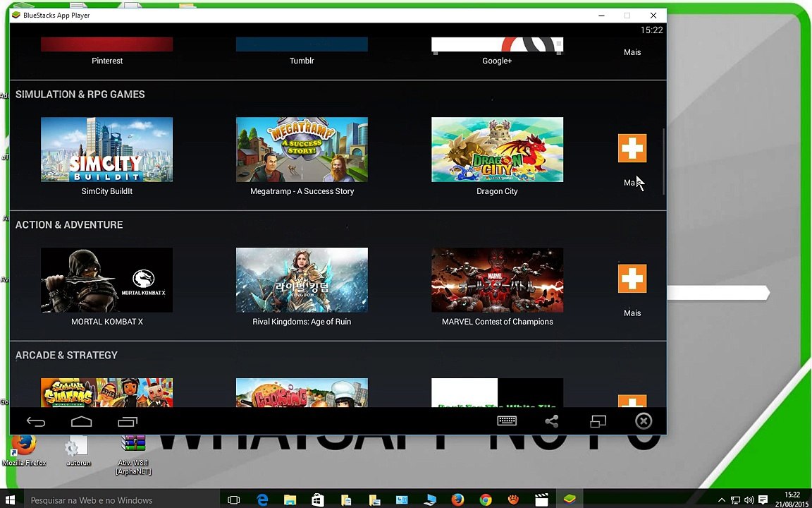Click the SIMULATION & RPG GAMES heading

click(80, 95)
